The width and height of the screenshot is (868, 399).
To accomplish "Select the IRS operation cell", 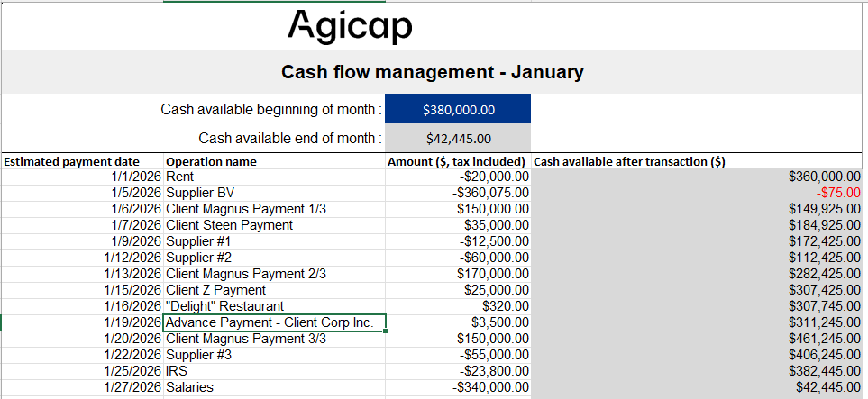I will click(x=275, y=371).
